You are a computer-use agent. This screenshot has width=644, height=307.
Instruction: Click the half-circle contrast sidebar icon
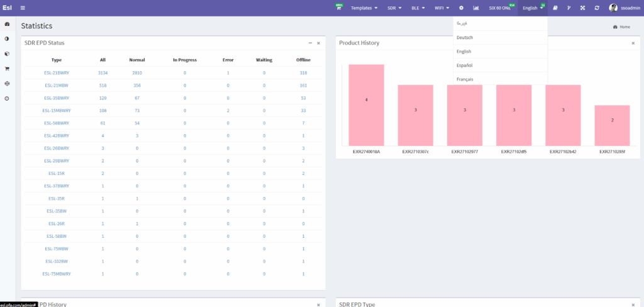click(x=7, y=39)
